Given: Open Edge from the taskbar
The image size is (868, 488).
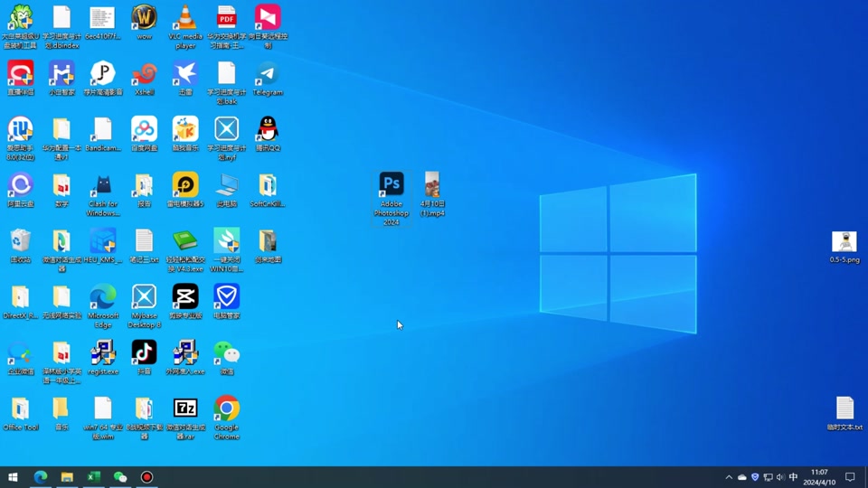Looking at the screenshot, I should point(41,477).
